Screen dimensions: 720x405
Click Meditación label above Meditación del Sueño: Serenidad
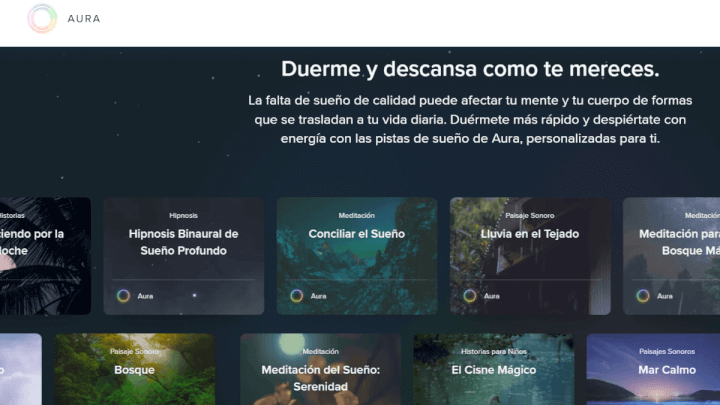pyautogui.click(x=321, y=351)
